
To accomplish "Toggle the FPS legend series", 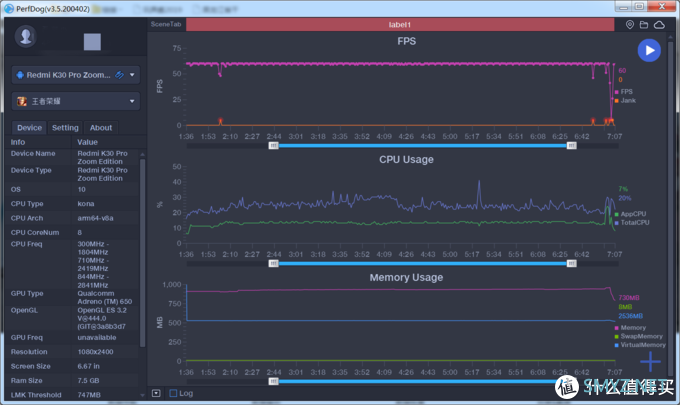I will (623, 91).
